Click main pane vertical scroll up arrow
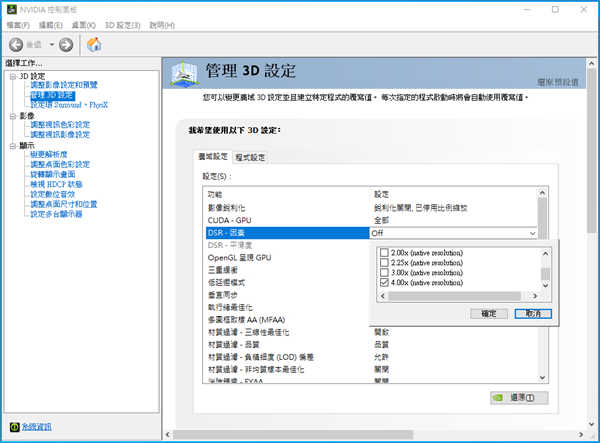 pos(591,64)
